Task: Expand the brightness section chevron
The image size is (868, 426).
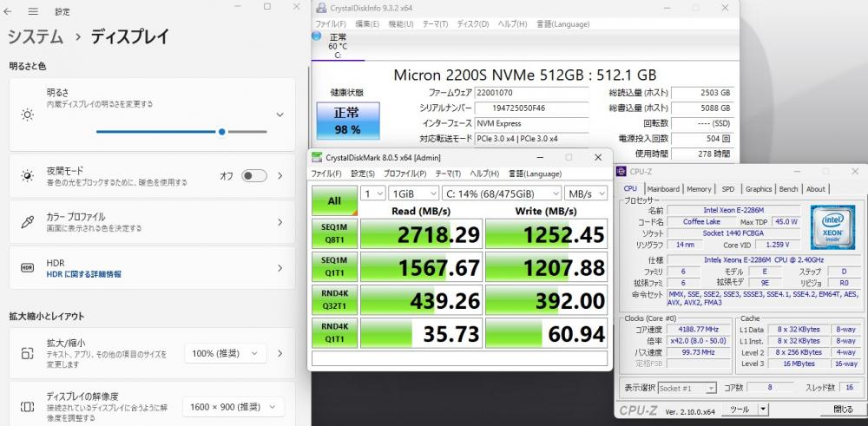Action: 280,115
